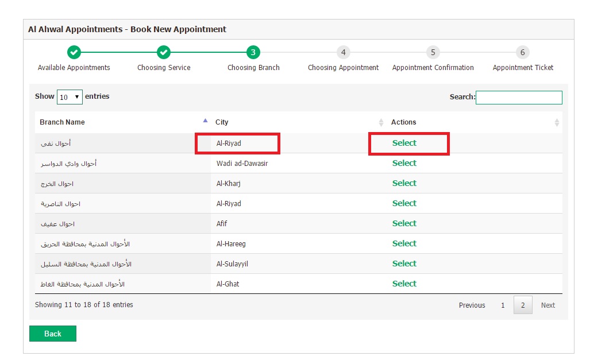Click the Back button

[x=52, y=334]
